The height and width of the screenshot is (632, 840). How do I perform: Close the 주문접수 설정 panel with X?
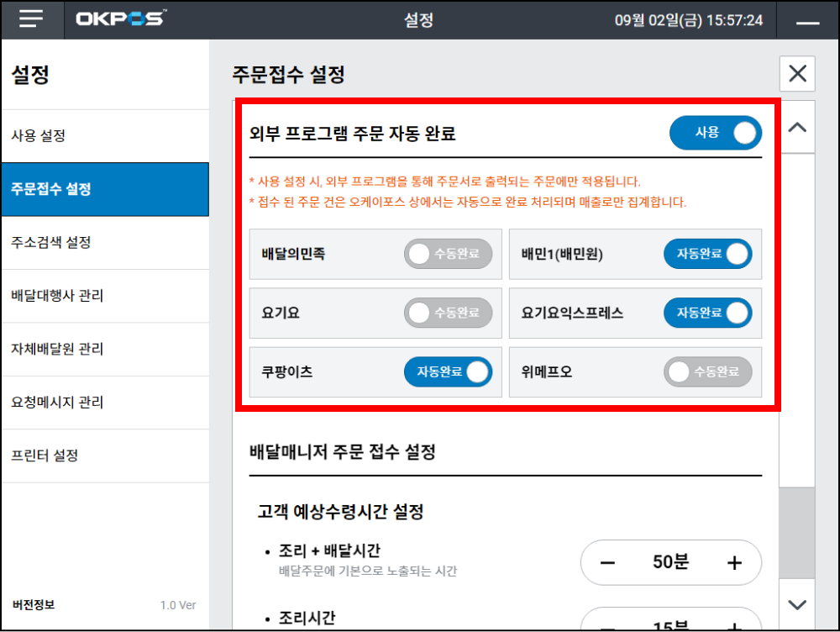[x=797, y=74]
